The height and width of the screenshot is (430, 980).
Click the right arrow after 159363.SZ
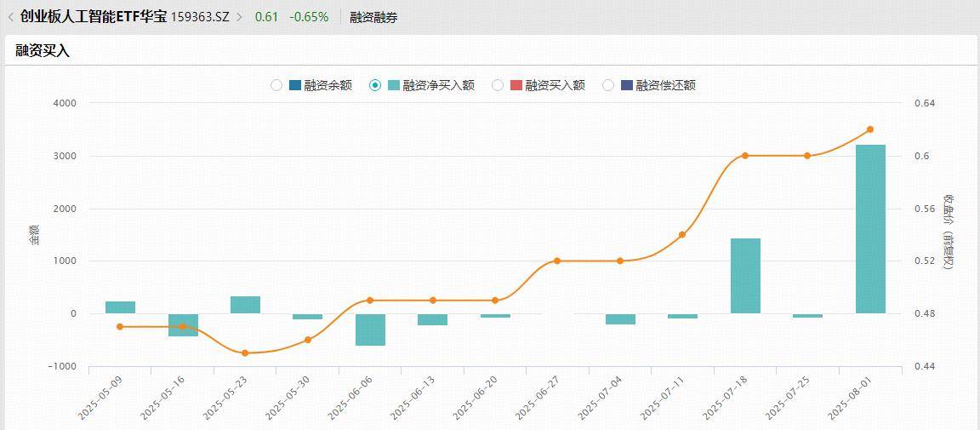coord(239,17)
